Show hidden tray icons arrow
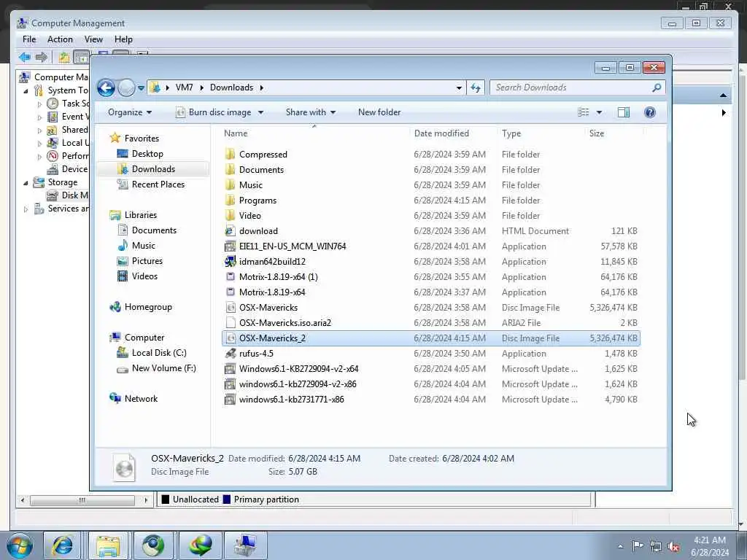Screen dimensions: 747x560 pos(620,547)
